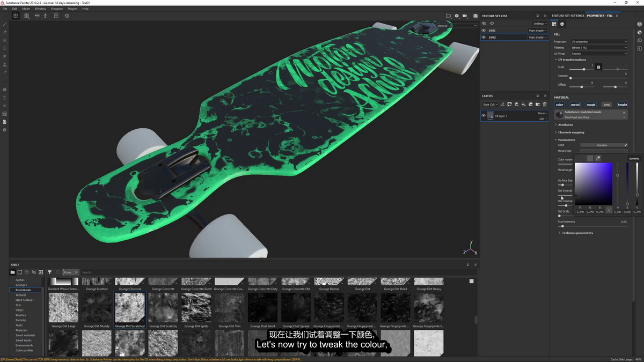Image resolution: width=644 pixels, height=362 pixels.
Task: Open the Window menu
Action: [x=40, y=9]
